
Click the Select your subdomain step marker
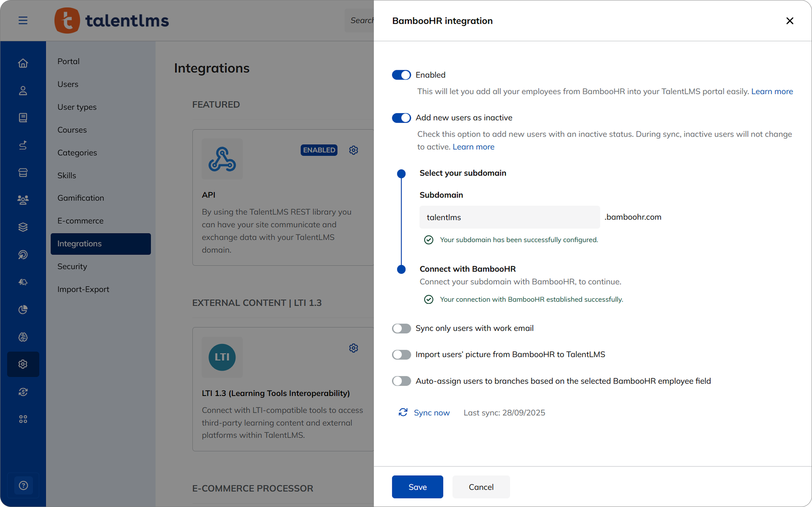point(401,173)
